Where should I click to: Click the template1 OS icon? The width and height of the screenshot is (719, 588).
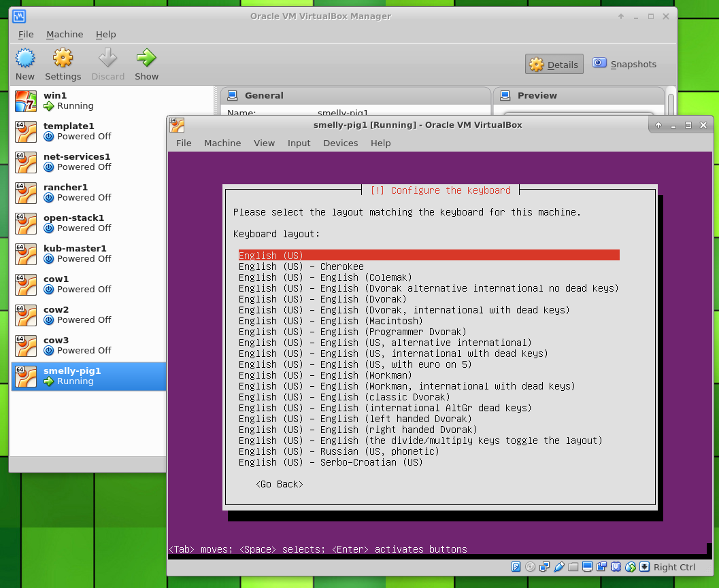pos(26,132)
